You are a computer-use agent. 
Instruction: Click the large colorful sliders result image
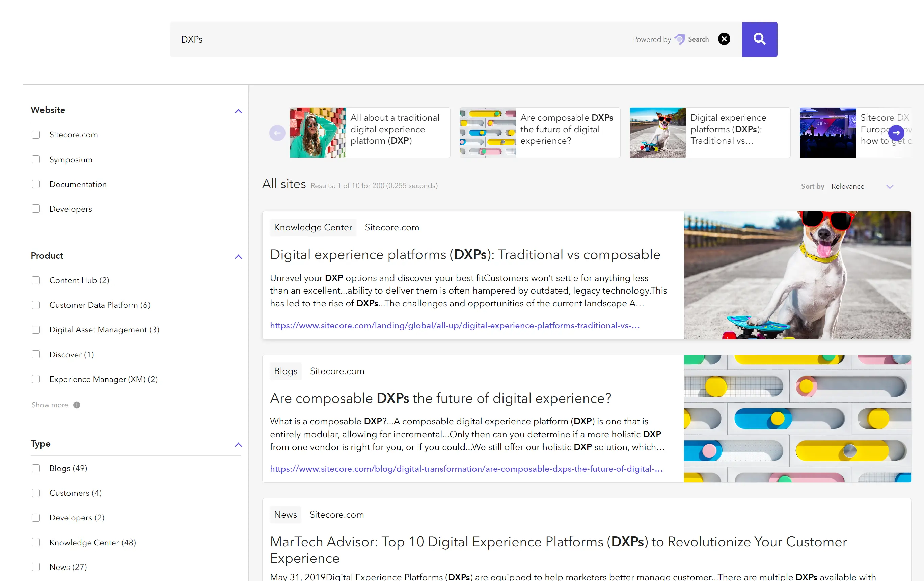point(797,419)
